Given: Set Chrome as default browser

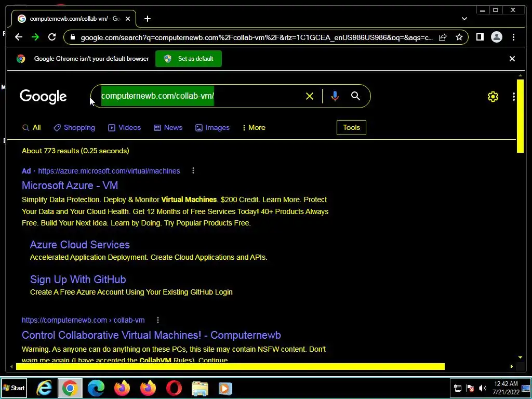Looking at the screenshot, I should (x=188, y=59).
